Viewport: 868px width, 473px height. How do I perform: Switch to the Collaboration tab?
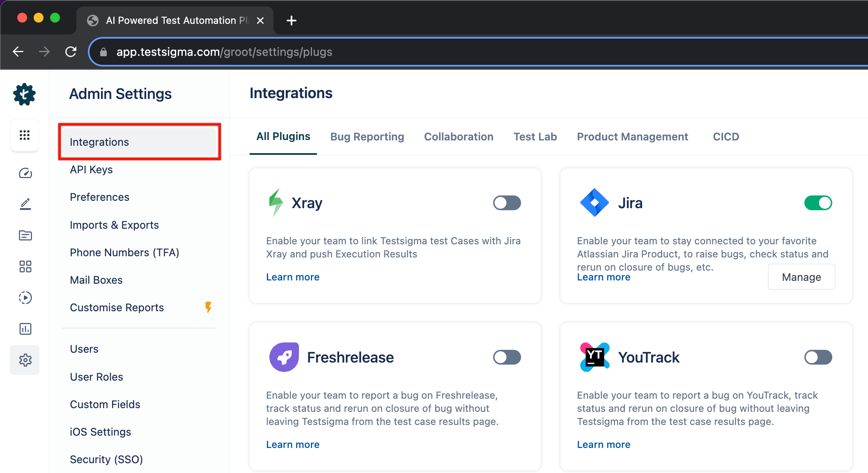pyautogui.click(x=459, y=137)
